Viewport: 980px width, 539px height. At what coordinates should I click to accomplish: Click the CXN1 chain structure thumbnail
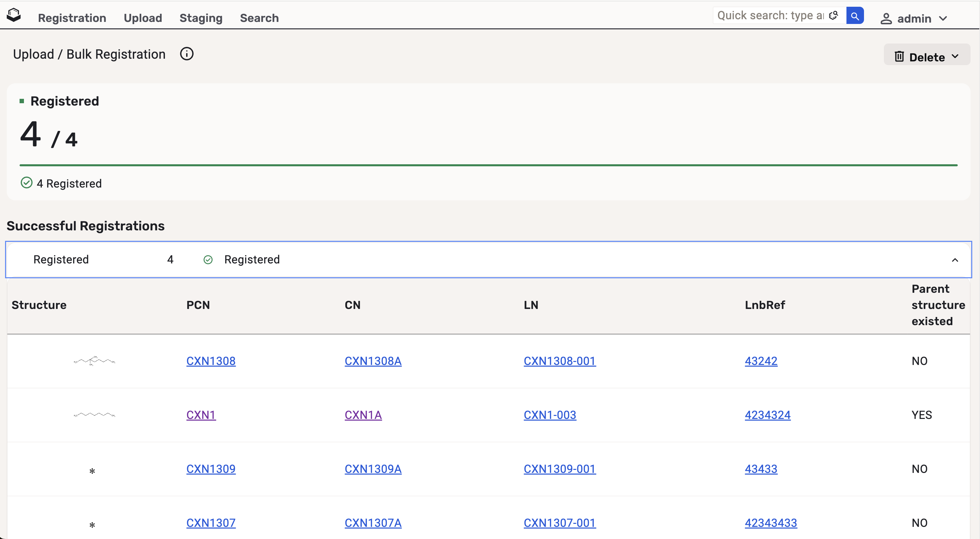[x=94, y=415]
